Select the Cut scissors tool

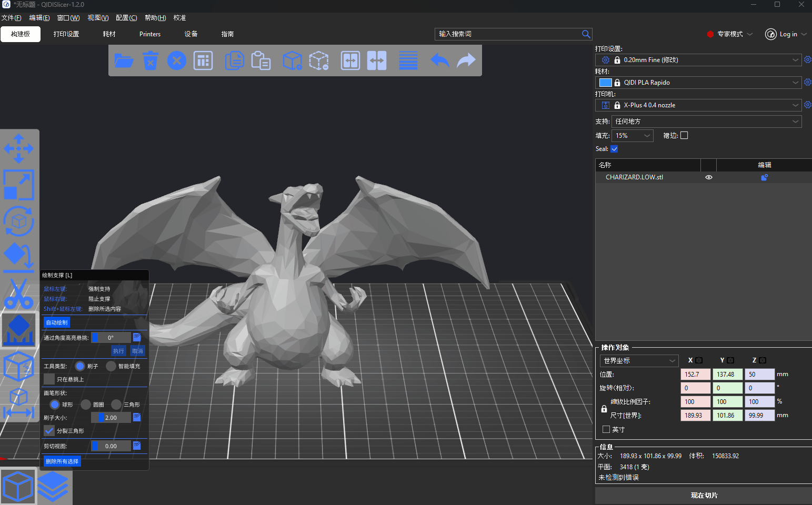tap(19, 294)
